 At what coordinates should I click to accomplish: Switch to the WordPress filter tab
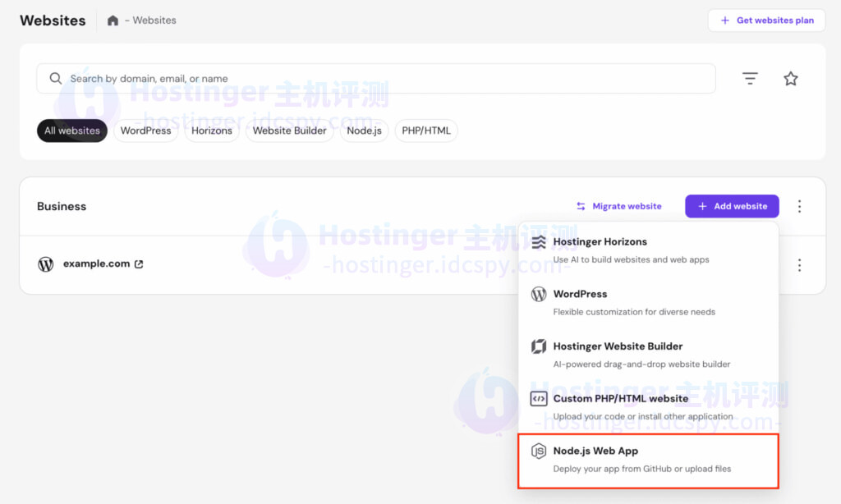pyautogui.click(x=145, y=131)
